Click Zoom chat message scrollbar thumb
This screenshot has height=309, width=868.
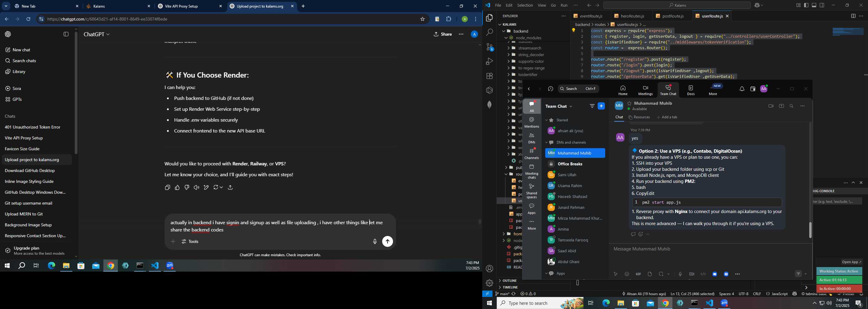coord(810,231)
